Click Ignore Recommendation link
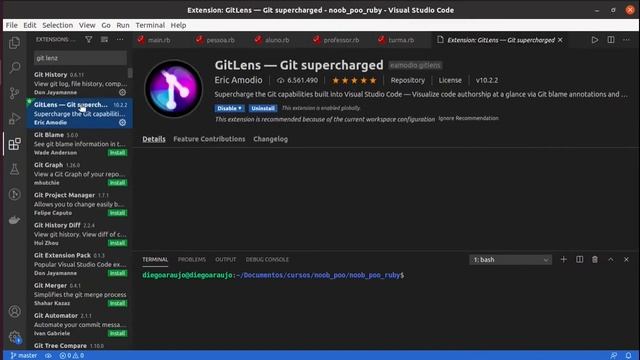This screenshot has height=360, width=640. [x=468, y=118]
